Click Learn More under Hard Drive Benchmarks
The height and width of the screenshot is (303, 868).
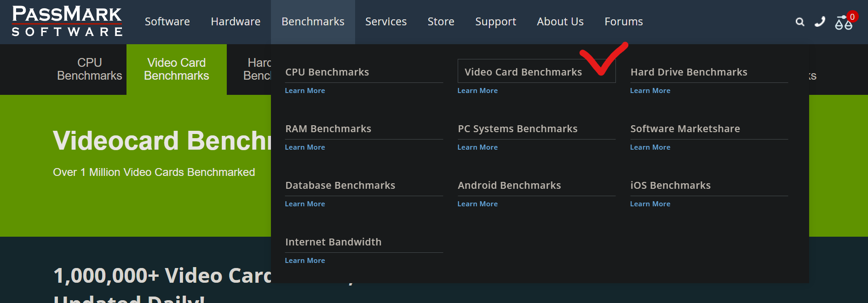(650, 91)
